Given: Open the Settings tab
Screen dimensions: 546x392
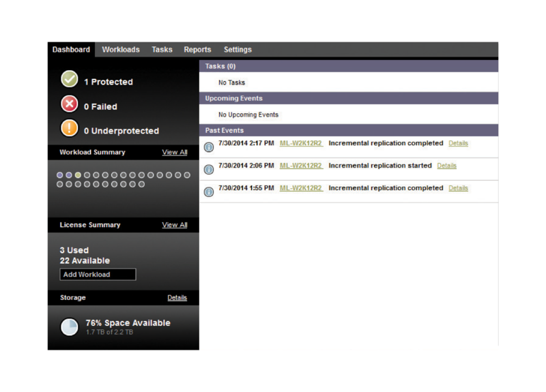Looking at the screenshot, I should 238,49.
